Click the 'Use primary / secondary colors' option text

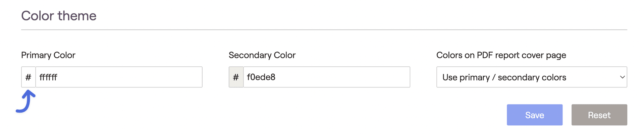[504, 77]
